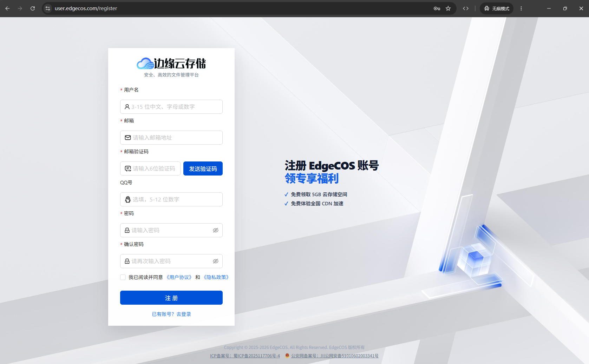This screenshot has height=364, width=589.
Task: Send the email verification code
Action: click(x=203, y=168)
